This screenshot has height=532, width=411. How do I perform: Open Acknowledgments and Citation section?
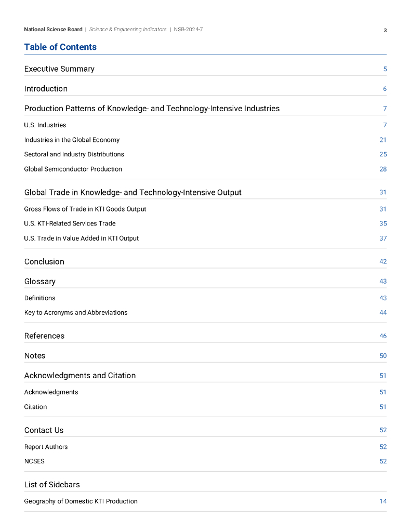(x=79, y=376)
